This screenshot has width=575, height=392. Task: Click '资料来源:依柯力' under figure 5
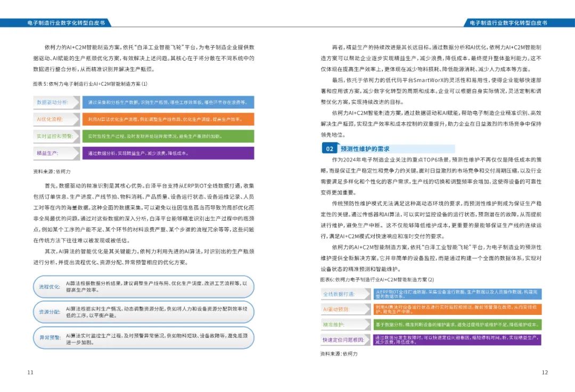point(52,171)
